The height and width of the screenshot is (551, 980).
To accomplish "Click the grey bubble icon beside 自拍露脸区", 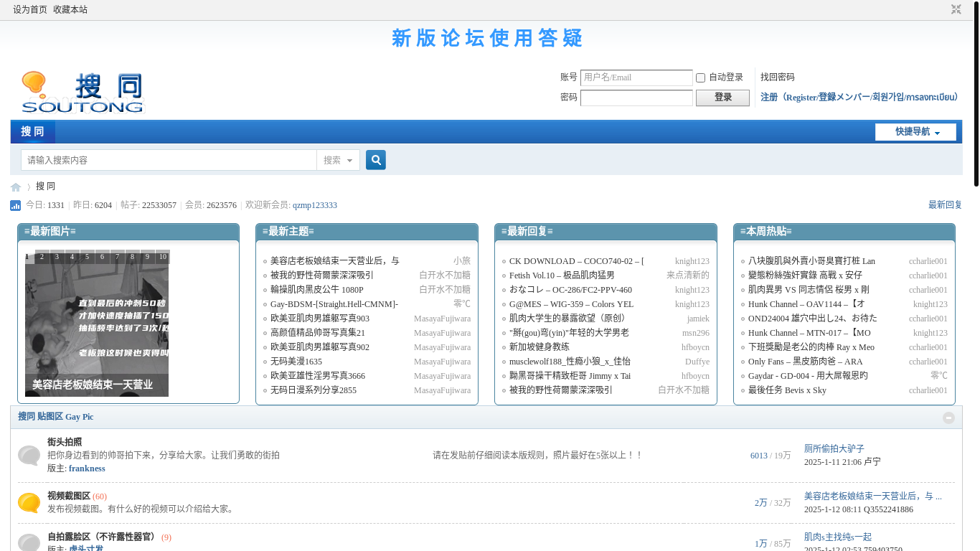I will (x=29, y=542).
